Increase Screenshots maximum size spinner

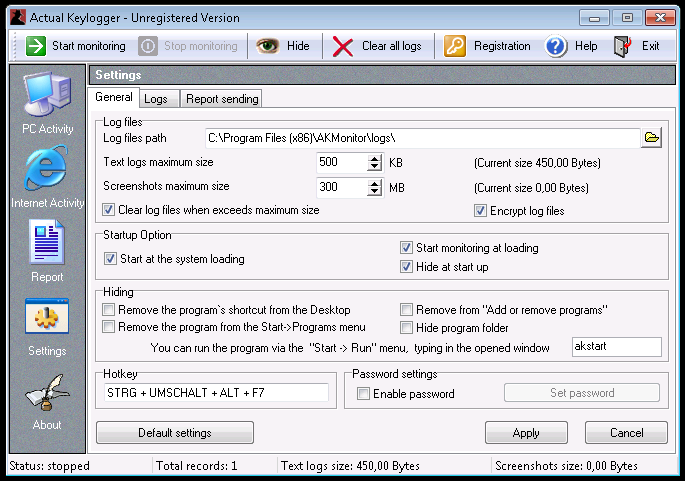(374, 183)
